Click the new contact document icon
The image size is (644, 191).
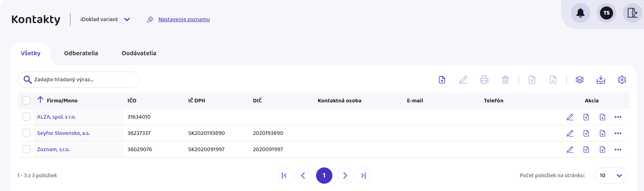tap(442, 80)
